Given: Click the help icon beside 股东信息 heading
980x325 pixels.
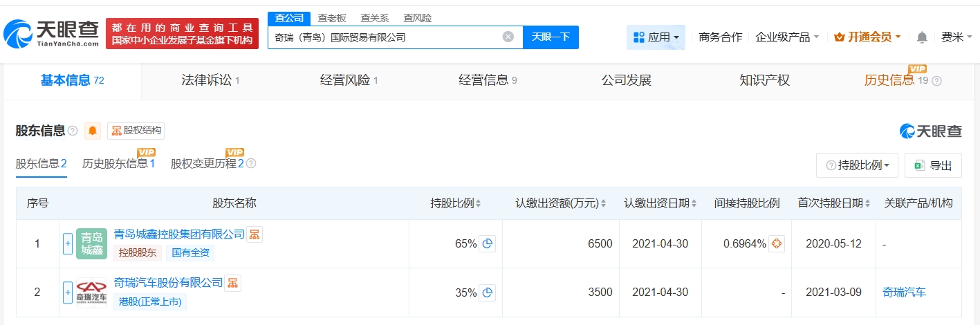Looking at the screenshot, I should [73, 131].
